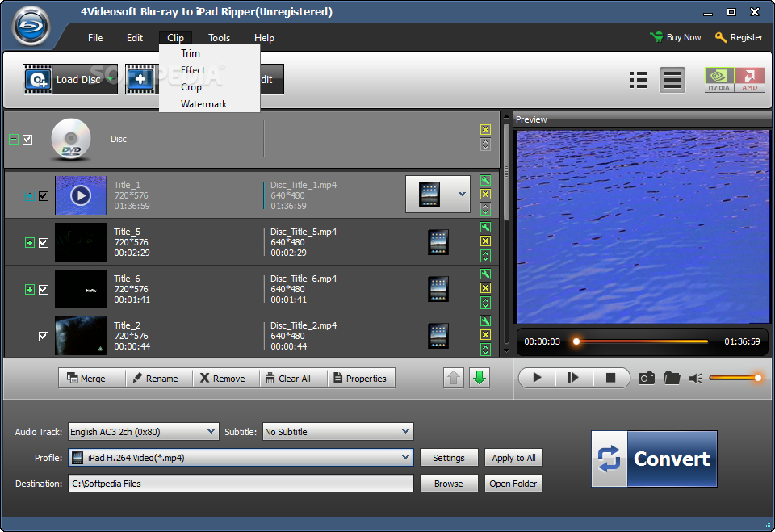Click the Clear All button
Image resolution: width=775 pixels, height=532 pixels.
tap(293, 379)
